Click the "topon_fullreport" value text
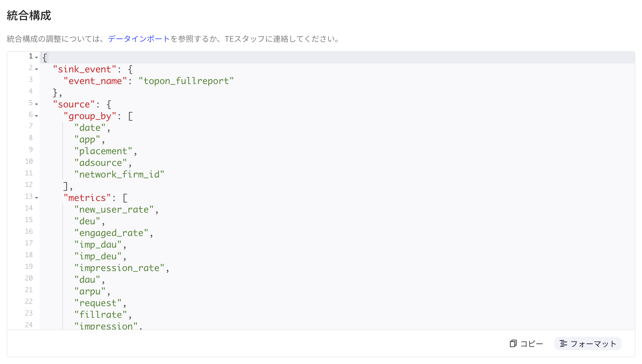Viewport: 642px width, 364px height. click(186, 81)
